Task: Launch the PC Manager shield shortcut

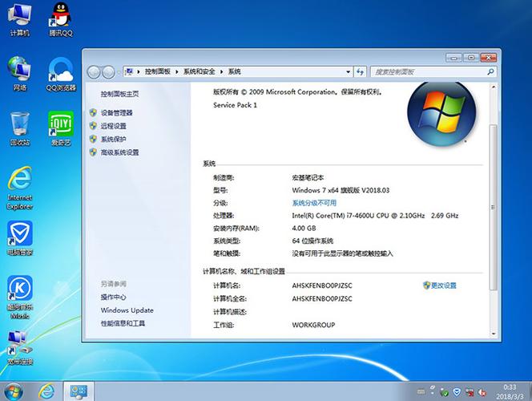Action: [20, 238]
